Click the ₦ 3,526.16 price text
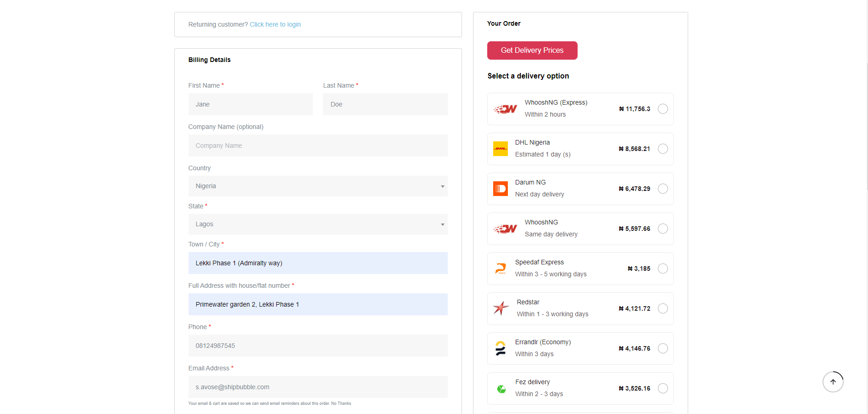 [x=634, y=388]
